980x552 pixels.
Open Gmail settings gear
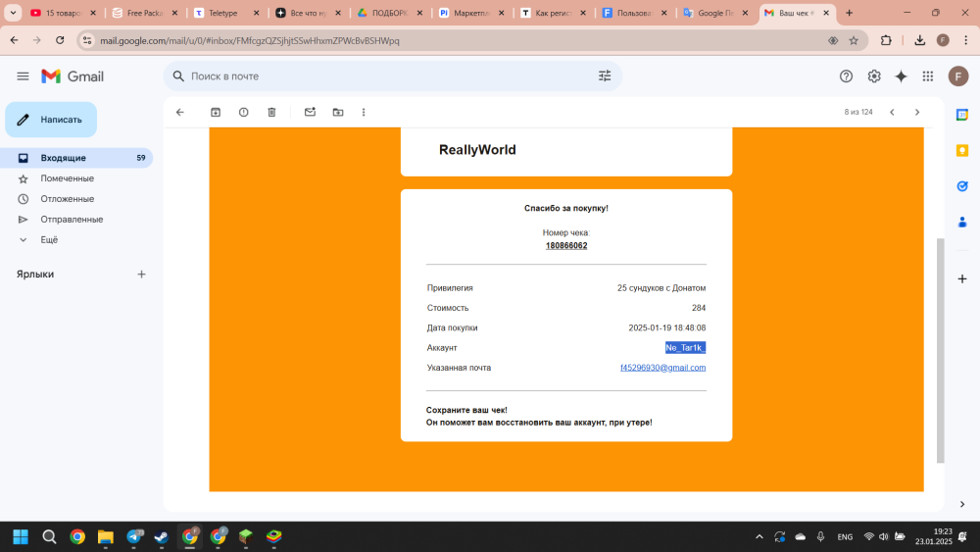[x=874, y=76]
